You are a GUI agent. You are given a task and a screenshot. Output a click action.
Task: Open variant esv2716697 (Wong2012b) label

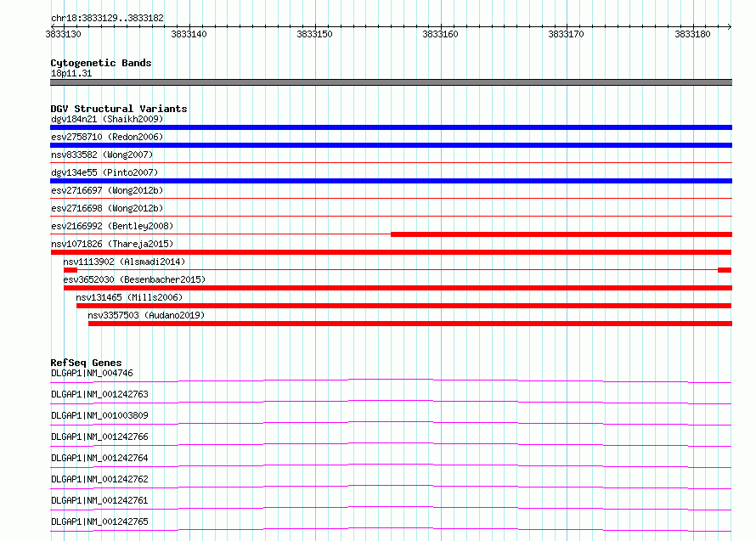click(x=107, y=190)
